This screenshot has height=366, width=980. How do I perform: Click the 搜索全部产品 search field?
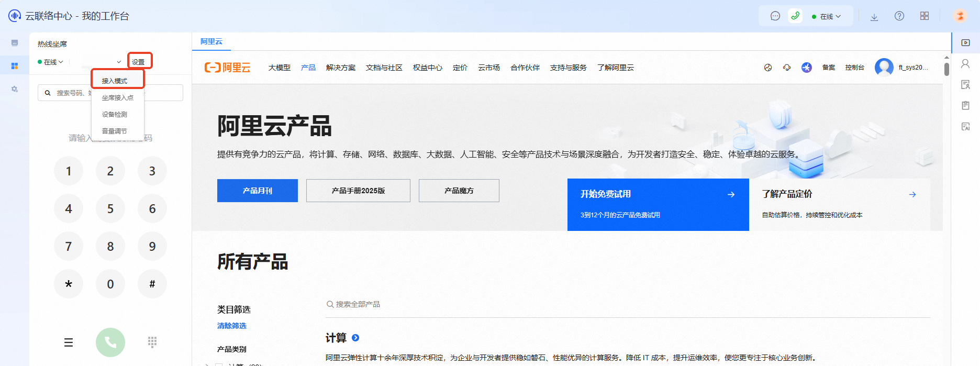[628, 304]
